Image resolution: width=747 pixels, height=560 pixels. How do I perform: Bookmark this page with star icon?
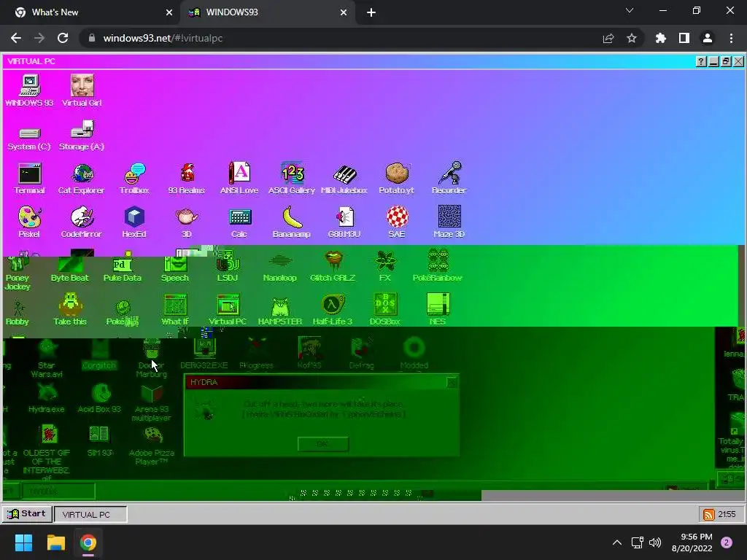pos(631,38)
